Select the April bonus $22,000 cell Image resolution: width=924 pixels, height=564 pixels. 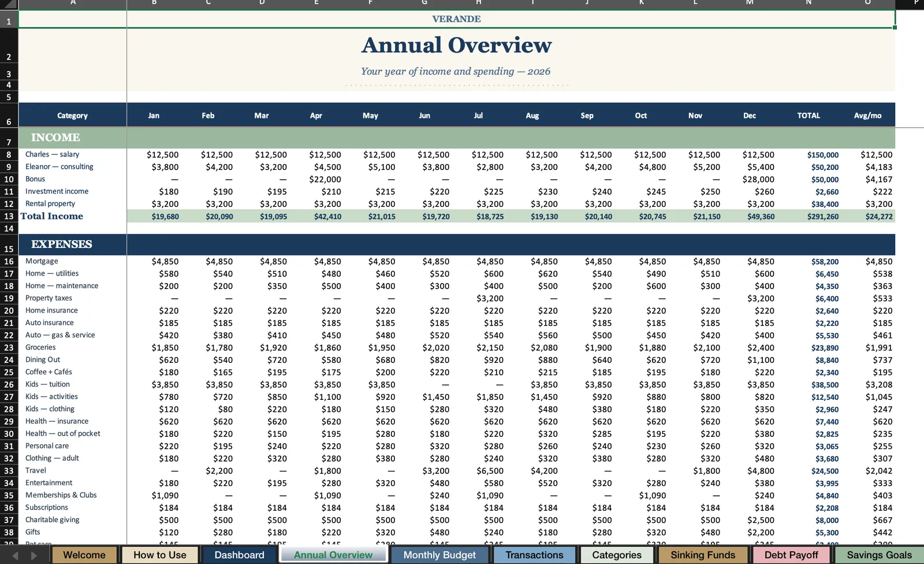(x=325, y=179)
